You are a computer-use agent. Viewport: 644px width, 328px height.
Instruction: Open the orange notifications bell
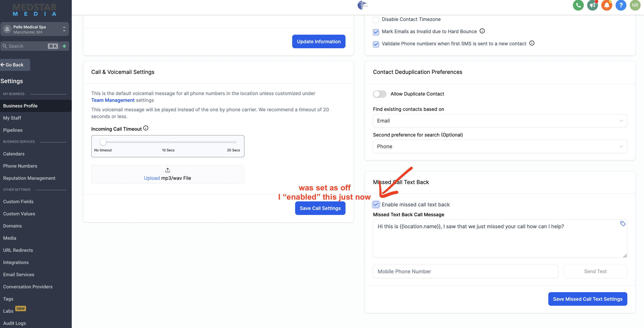607,5
